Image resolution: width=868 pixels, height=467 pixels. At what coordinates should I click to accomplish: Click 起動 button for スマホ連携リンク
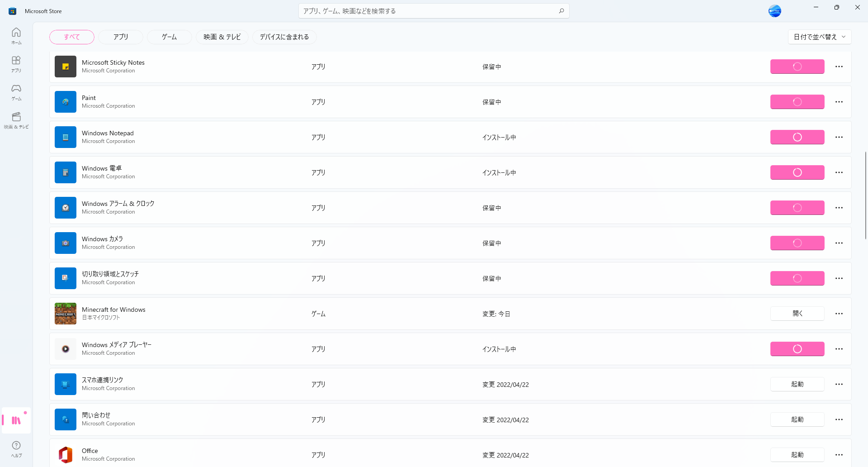797,384
